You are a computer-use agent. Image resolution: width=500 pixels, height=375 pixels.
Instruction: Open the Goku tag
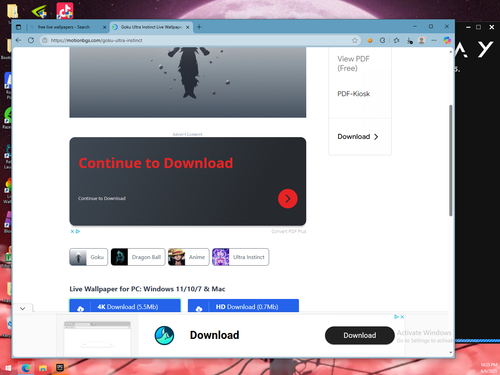coord(88,257)
